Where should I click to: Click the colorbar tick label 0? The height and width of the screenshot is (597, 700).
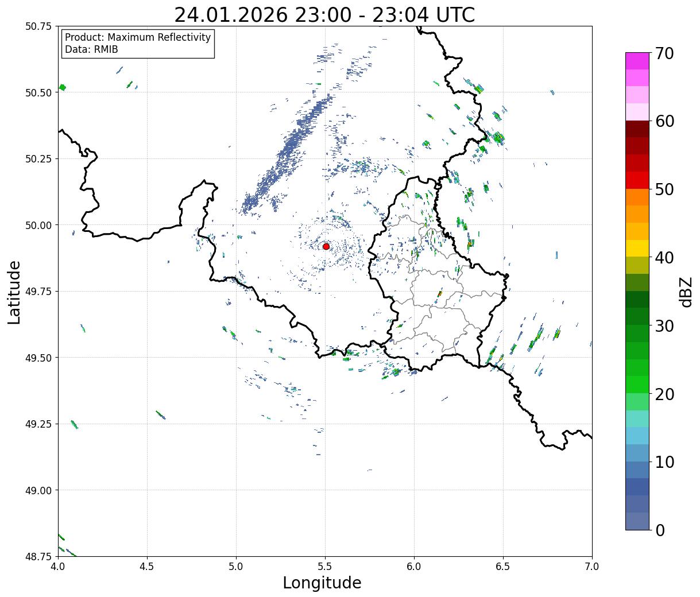pos(660,530)
